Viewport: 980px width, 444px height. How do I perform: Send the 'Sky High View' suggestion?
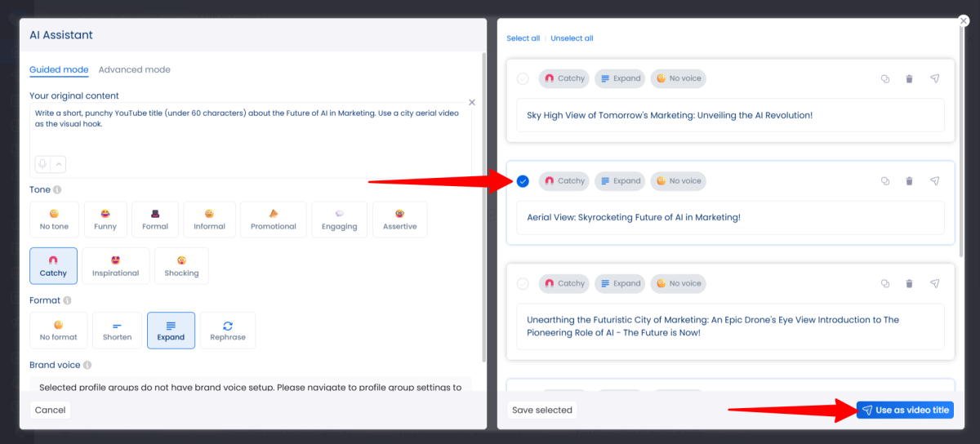point(935,79)
